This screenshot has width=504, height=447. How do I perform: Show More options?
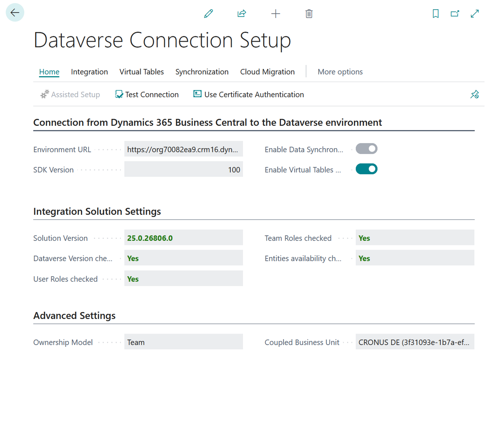coord(340,72)
